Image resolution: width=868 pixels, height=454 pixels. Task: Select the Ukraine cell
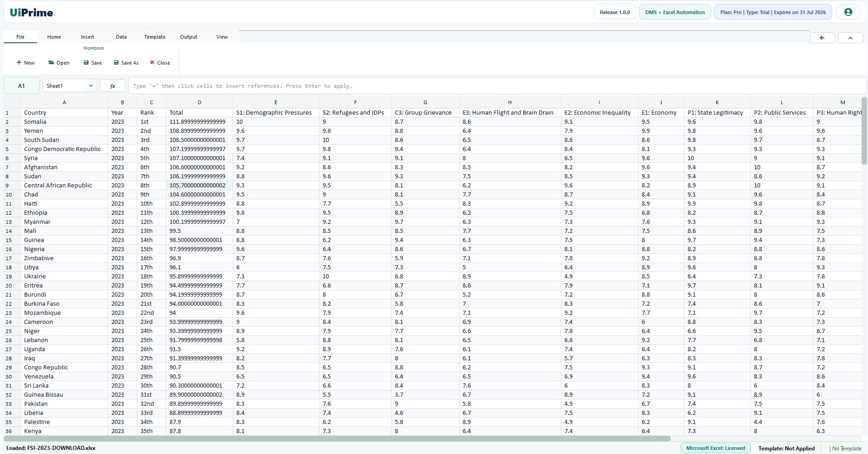64,277
